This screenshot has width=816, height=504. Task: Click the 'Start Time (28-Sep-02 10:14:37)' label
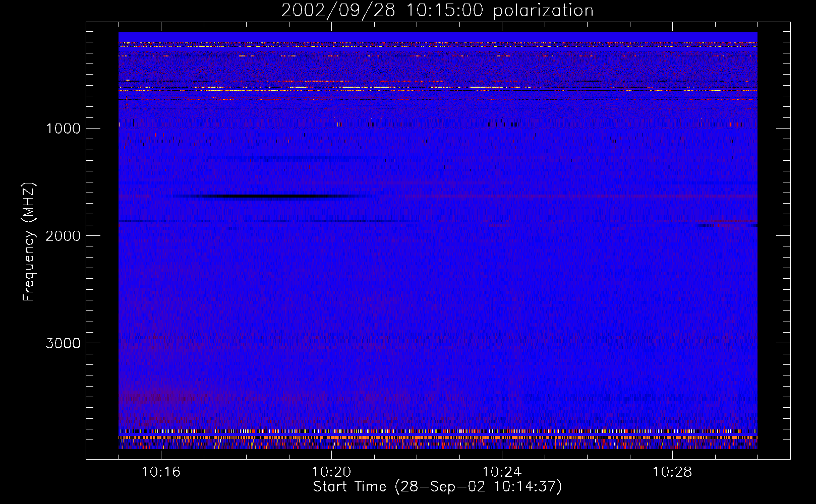437,487
